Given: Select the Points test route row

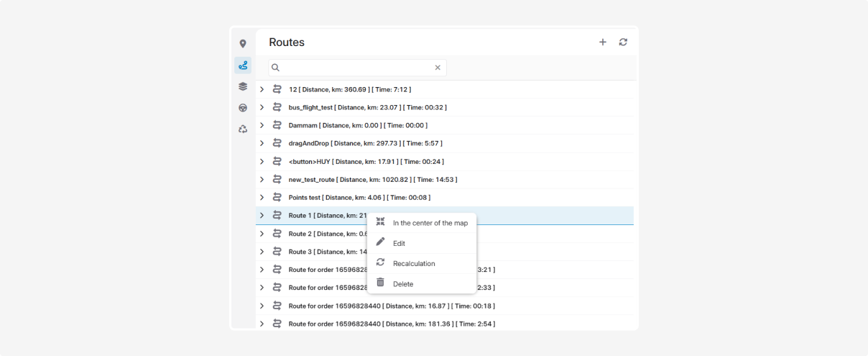Looking at the screenshot, I should pos(359,197).
